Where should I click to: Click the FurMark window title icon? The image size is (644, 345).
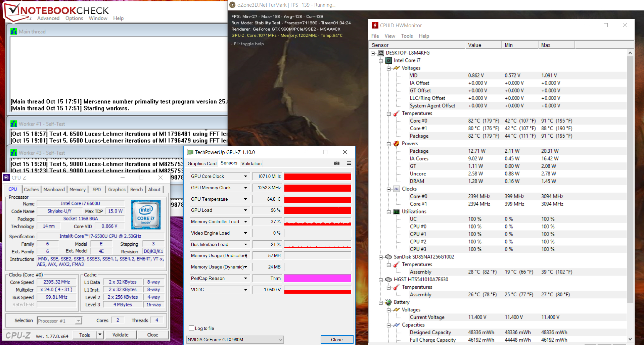pos(232,5)
